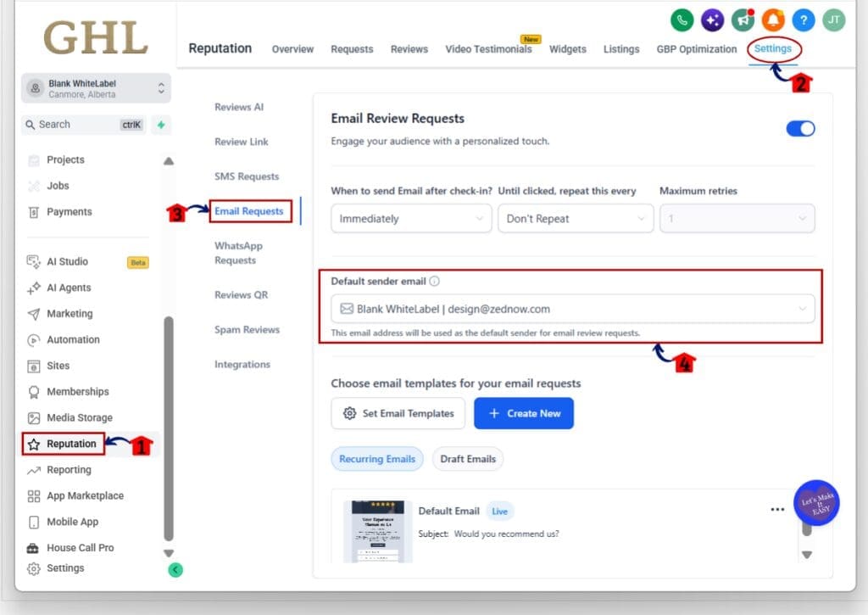Click the info icon beside Default sender email
868x615 pixels.
coord(435,281)
